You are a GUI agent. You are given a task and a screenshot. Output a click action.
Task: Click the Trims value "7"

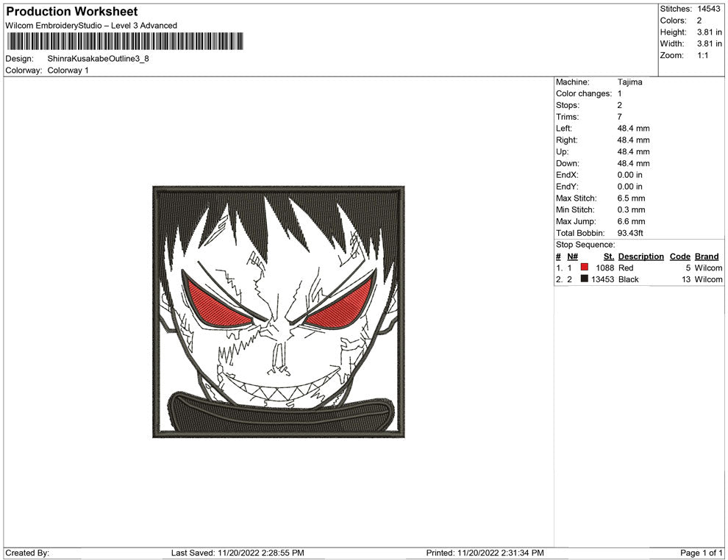click(619, 117)
